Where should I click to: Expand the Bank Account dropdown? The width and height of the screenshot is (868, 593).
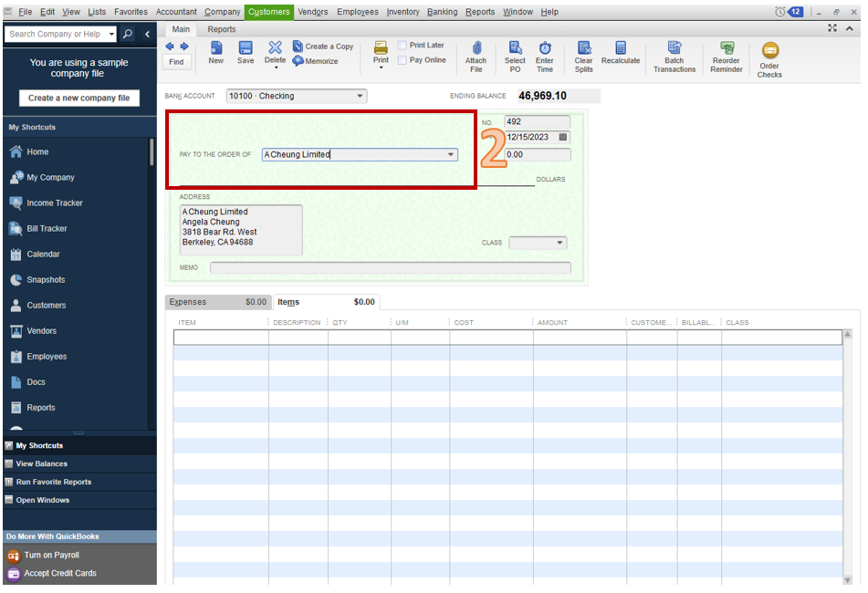coord(360,97)
